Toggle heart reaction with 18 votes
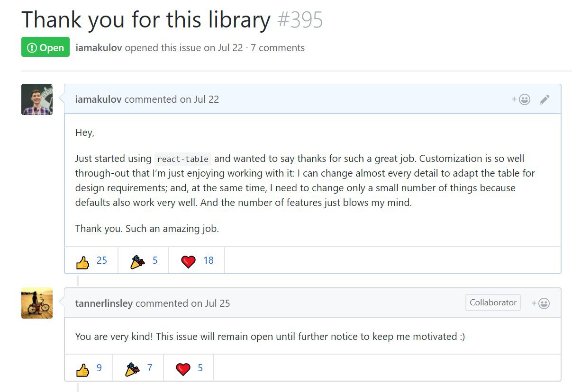 pos(197,260)
